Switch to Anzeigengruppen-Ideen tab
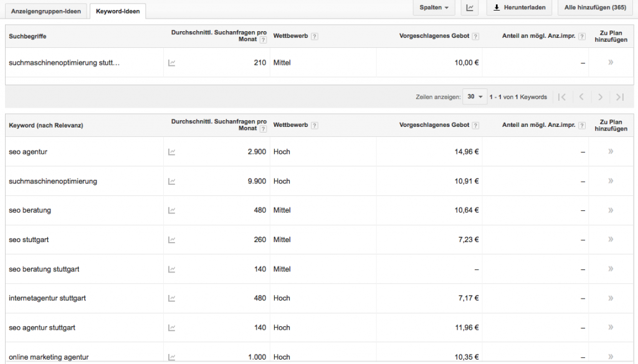Image resolution: width=638 pixels, height=364 pixels. point(46,11)
